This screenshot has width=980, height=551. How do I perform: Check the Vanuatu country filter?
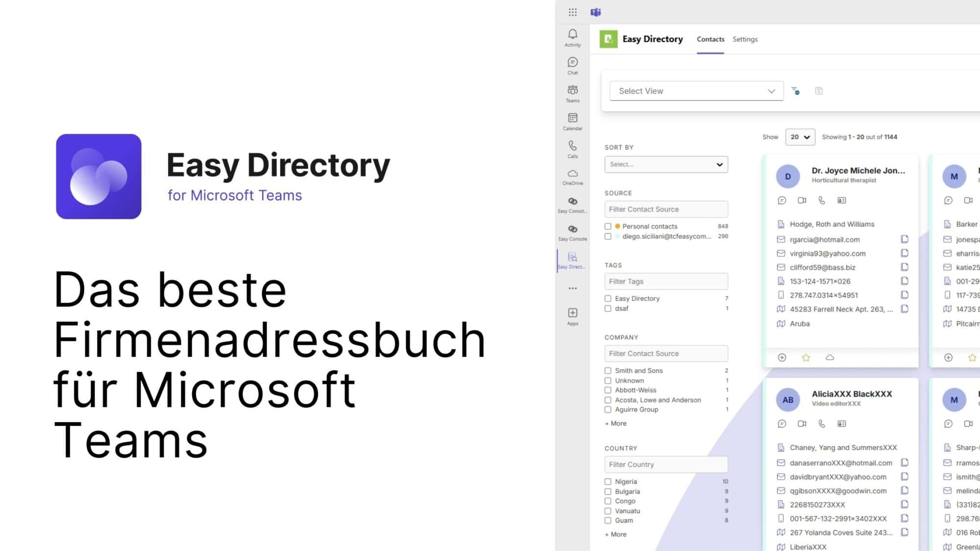(x=608, y=511)
